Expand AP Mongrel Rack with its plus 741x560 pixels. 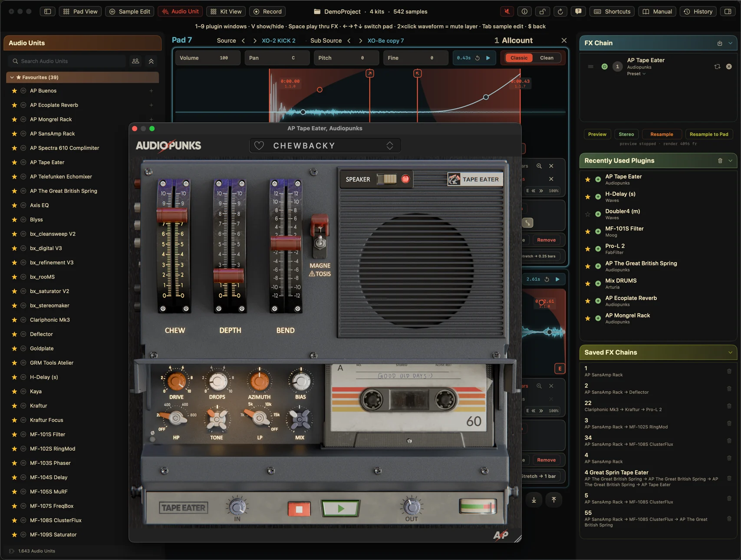pos(151,119)
